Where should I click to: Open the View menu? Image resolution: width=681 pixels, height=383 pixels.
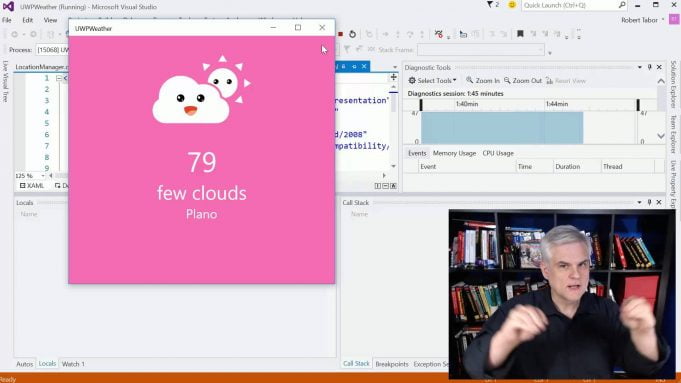[50, 20]
